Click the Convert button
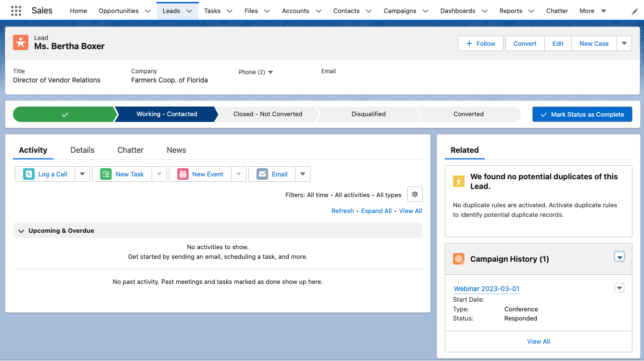The image size is (644, 361). (525, 43)
